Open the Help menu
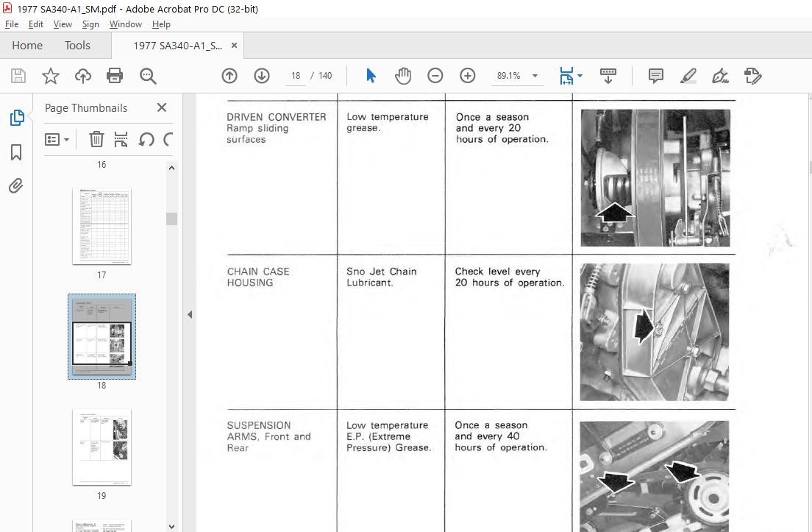812x532 pixels. point(161,24)
